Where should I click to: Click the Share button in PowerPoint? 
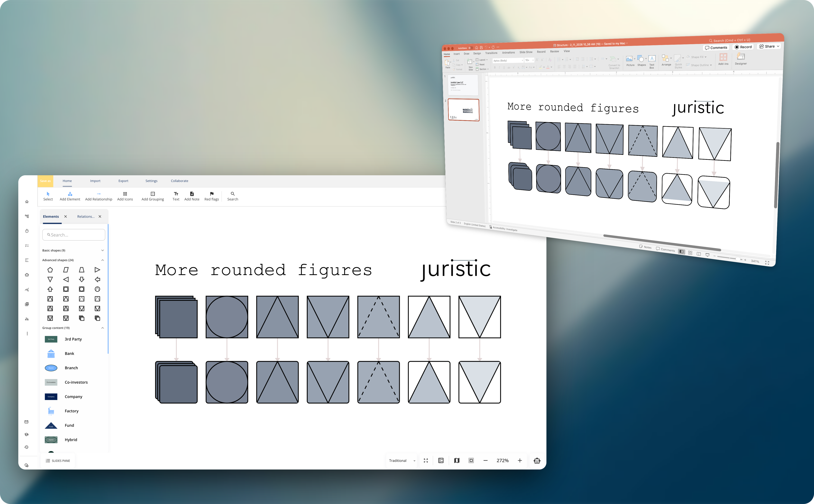[x=769, y=46]
